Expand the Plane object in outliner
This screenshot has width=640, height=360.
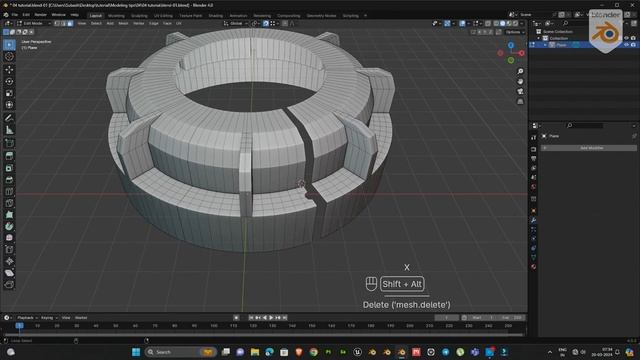click(545, 45)
